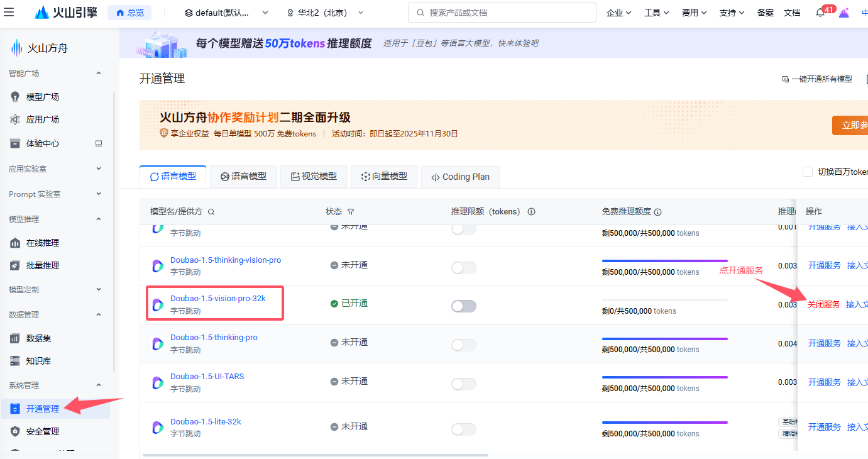
Task: Click the search icon beside 模型名/提供方
Action: pyautogui.click(x=211, y=212)
